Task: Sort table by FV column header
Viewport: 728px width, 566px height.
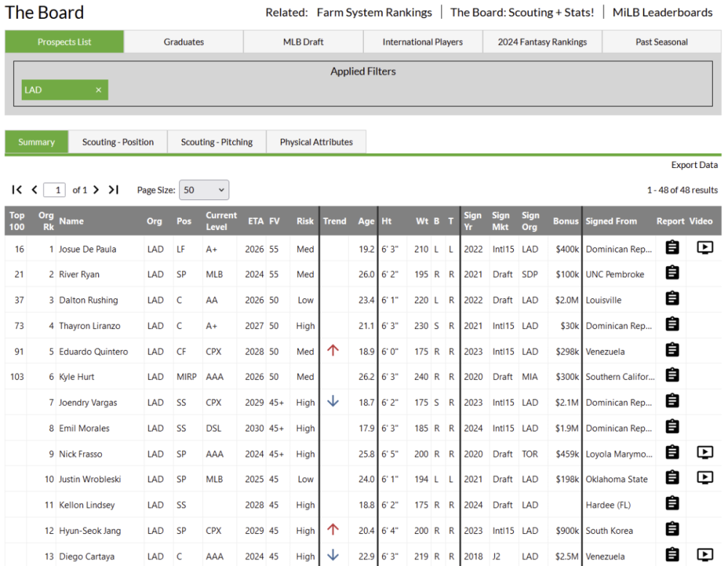Action: pyautogui.click(x=274, y=221)
